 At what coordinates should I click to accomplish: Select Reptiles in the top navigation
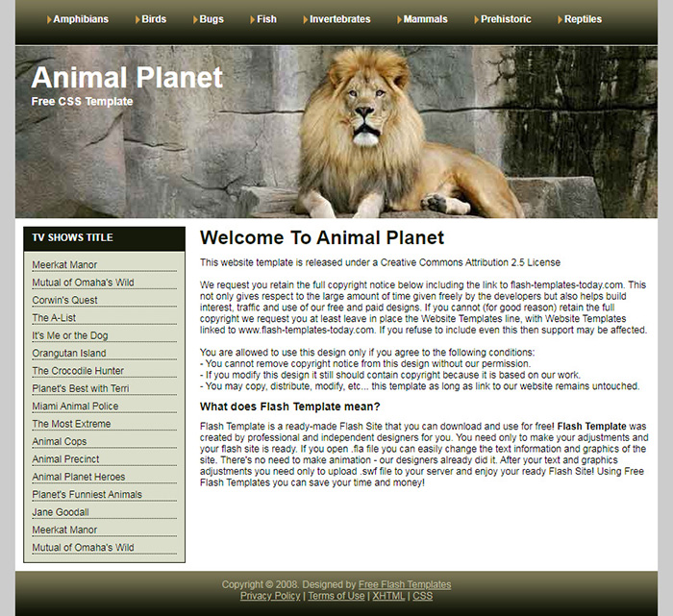583,19
